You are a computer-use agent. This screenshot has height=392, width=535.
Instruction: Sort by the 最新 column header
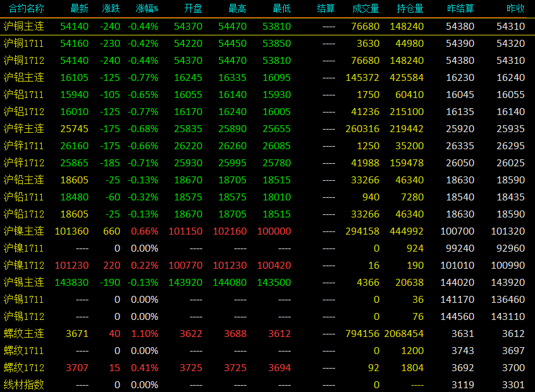[79, 8]
